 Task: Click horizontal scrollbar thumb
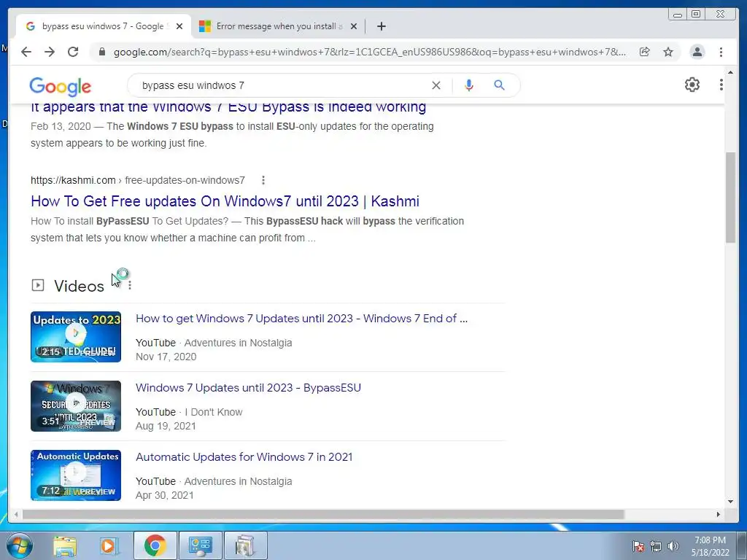click(323, 514)
